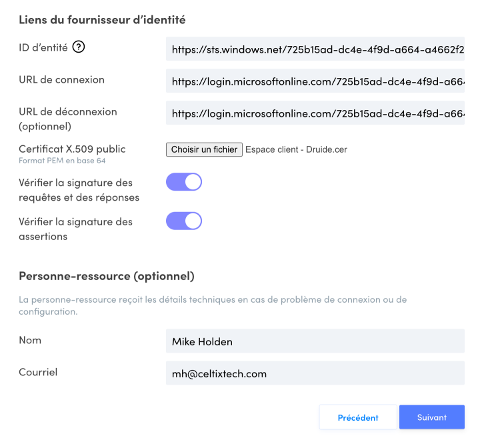Focus the URL de connexion input

click(315, 81)
